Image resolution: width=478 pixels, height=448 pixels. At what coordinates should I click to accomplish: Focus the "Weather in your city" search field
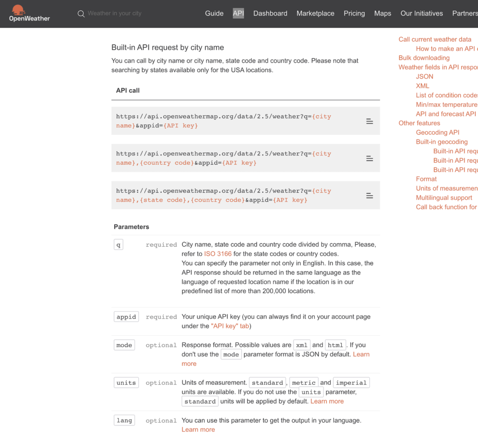[x=115, y=14]
